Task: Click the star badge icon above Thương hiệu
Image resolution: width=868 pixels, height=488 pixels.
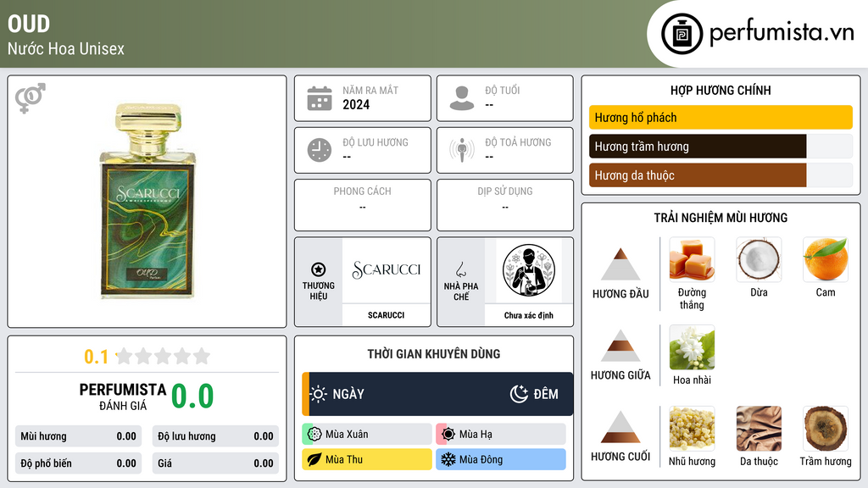Action: 319,269
